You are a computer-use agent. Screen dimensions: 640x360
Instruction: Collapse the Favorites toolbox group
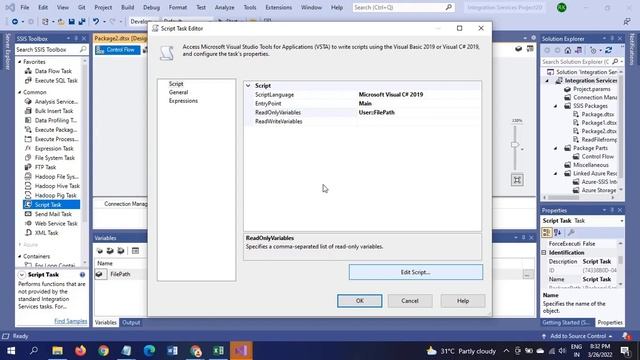click(20, 62)
